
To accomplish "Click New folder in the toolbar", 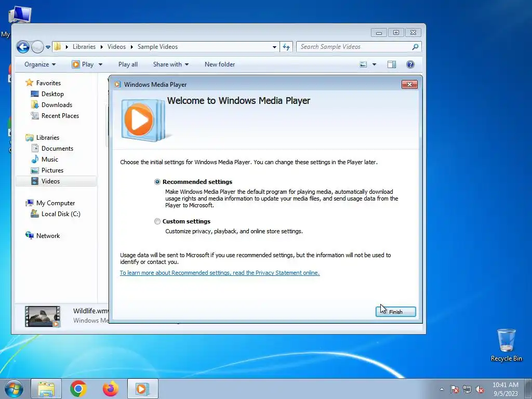I will click(x=220, y=64).
